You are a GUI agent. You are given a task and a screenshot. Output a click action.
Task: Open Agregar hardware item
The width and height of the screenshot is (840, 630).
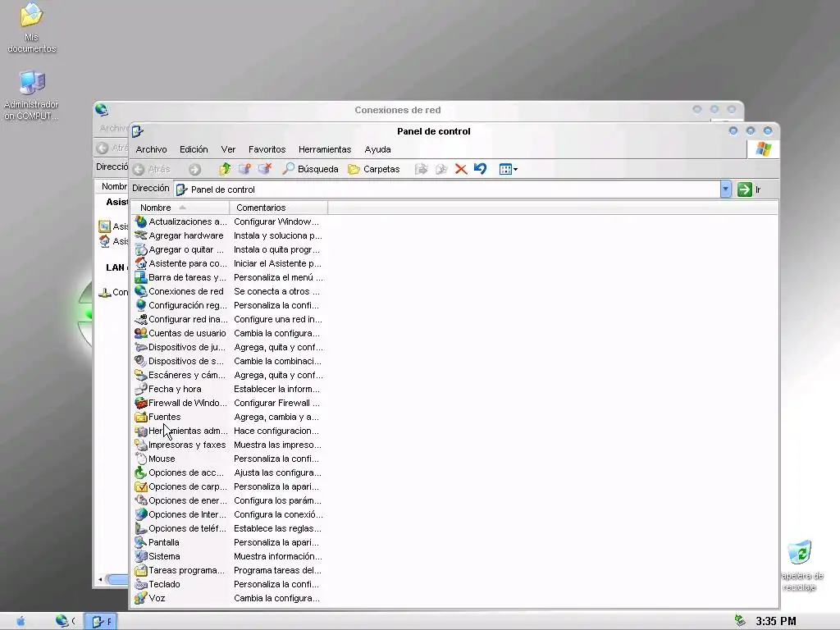[x=179, y=235]
